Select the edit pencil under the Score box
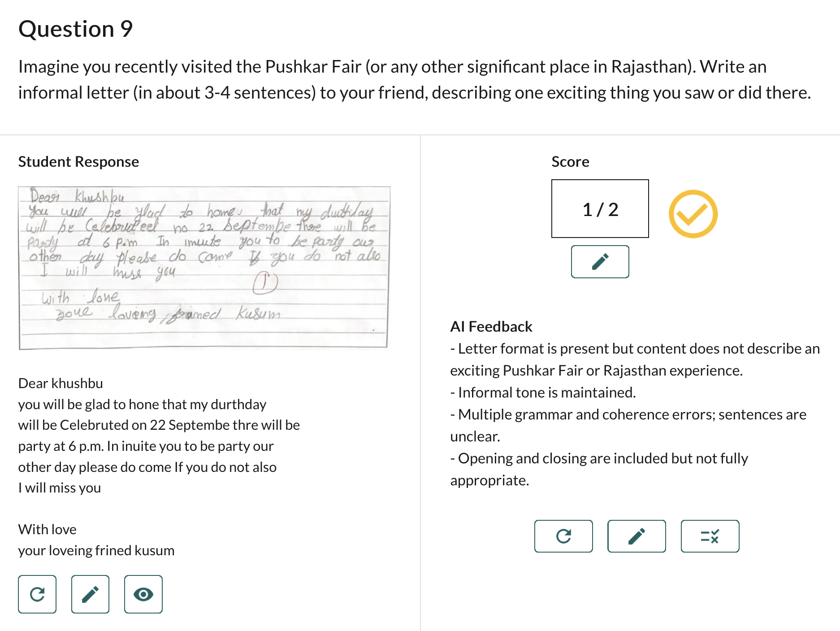 click(600, 261)
